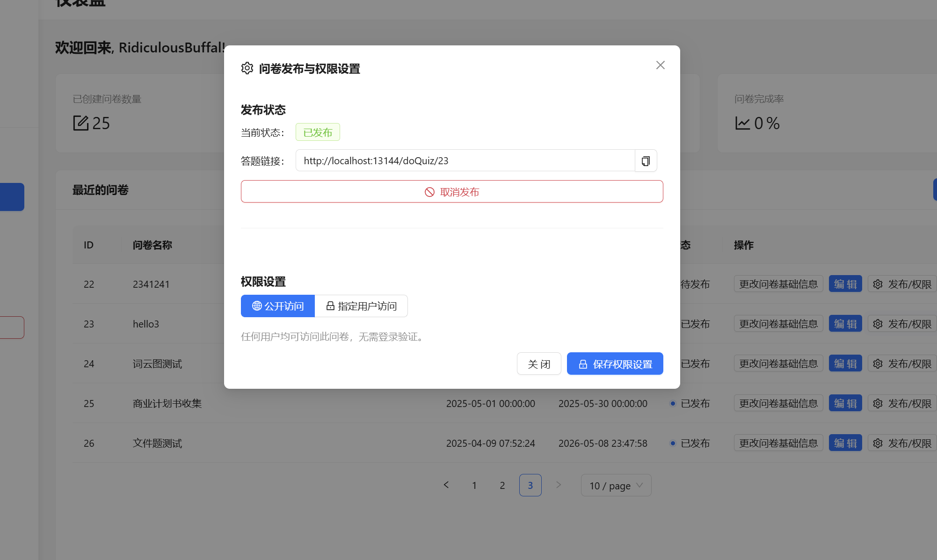Click the 已发布 status tag
Viewport: 937px width, 560px height.
[318, 132]
